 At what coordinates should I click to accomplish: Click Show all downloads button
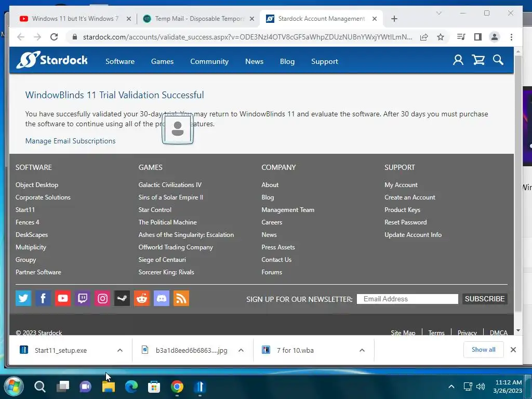pyautogui.click(x=483, y=350)
